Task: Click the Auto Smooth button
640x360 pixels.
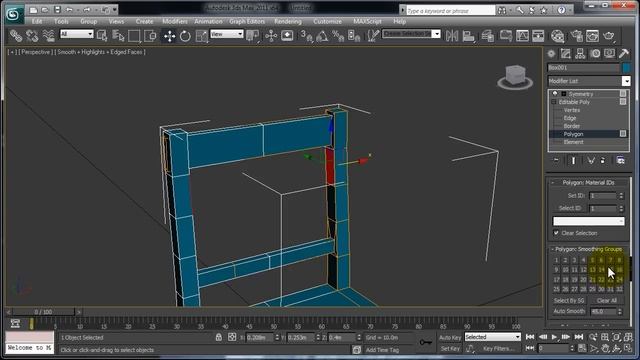Action: pos(569,311)
